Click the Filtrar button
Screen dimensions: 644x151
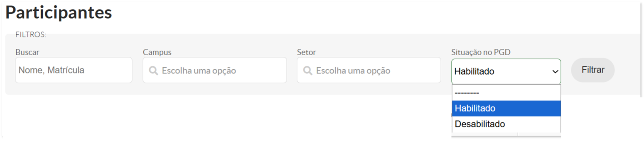coord(592,70)
